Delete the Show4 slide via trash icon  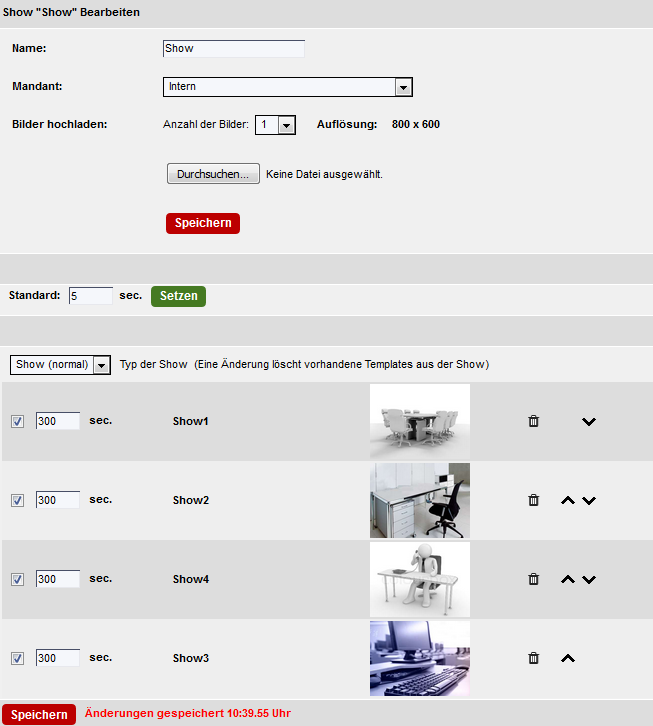click(x=534, y=579)
